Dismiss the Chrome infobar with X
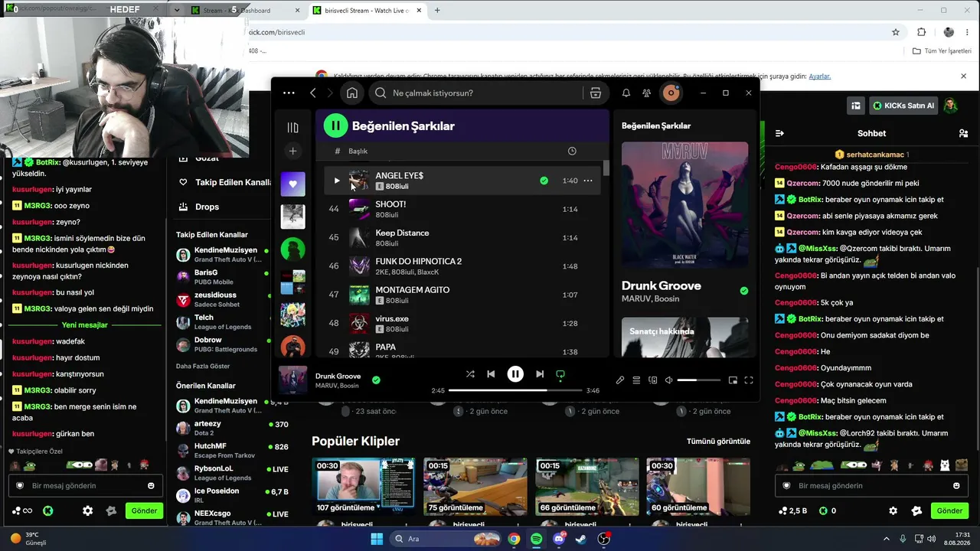This screenshot has width=980, height=551. [964, 77]
